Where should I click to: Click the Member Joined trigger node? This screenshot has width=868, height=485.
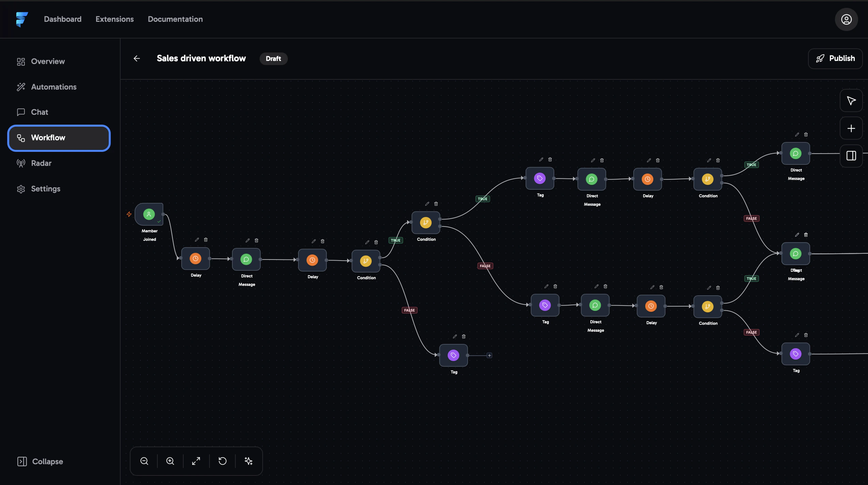pos(149,214)
